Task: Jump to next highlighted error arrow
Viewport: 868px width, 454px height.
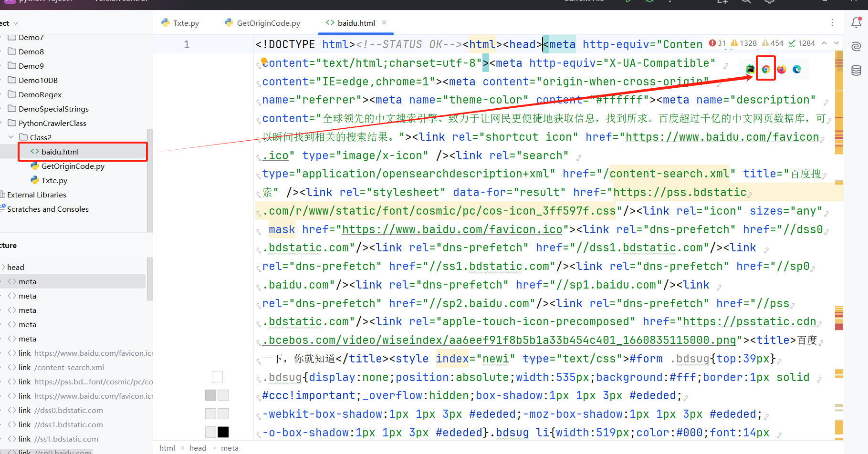Action: pos(837,43)
